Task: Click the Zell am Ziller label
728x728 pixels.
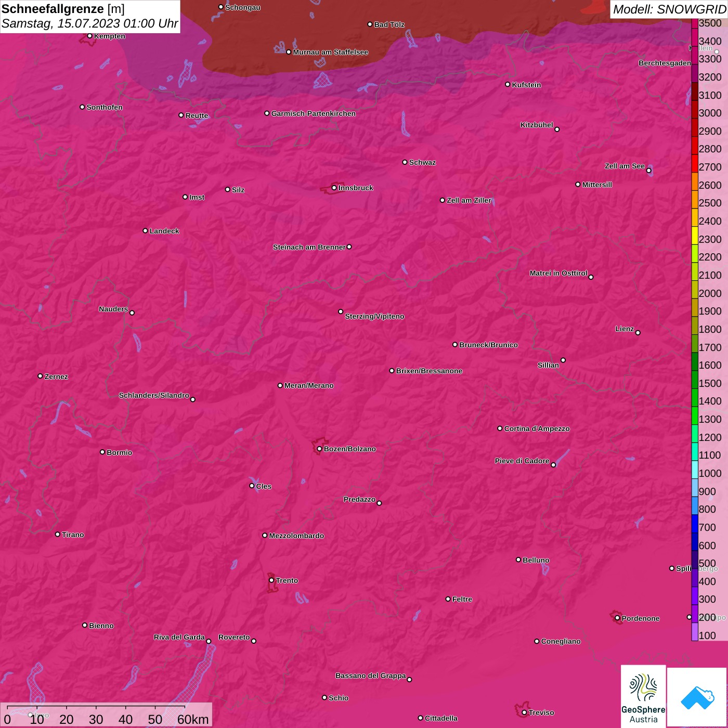Action: pos(469,200)
